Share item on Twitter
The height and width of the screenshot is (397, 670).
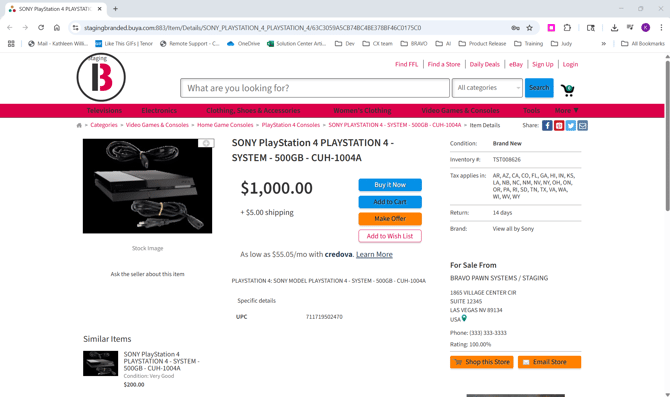tap(570, 125)
